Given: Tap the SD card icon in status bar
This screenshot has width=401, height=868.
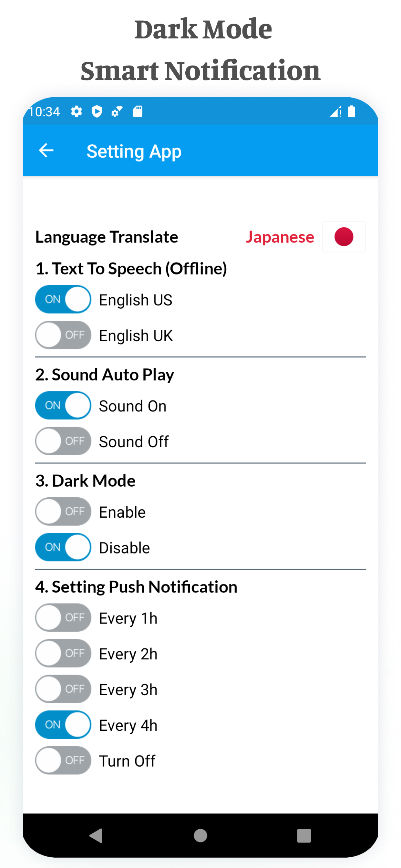Looking at the screenshot, I should click(138, 111).
